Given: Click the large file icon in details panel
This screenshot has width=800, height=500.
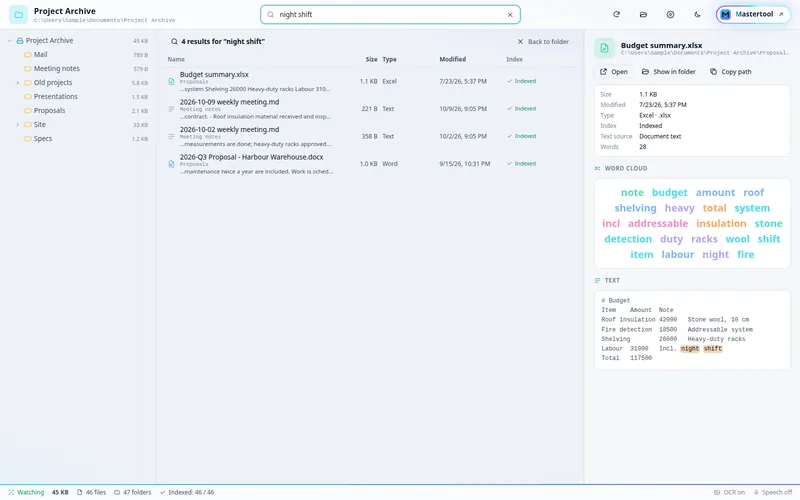Looking at the screenshot, I should tap(605, 48).
